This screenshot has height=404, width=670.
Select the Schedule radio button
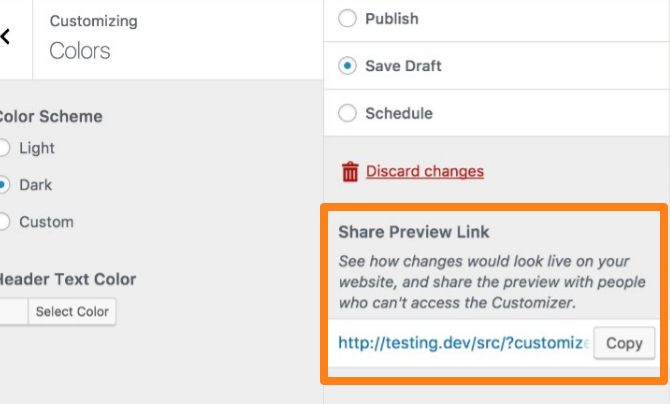tap(347, 113)
